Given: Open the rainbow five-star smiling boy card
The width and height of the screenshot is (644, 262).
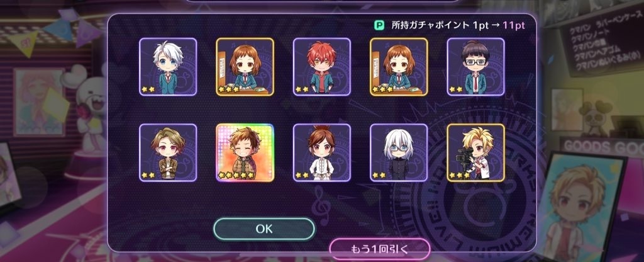Looking at the screenshot, I should point(245,152).
